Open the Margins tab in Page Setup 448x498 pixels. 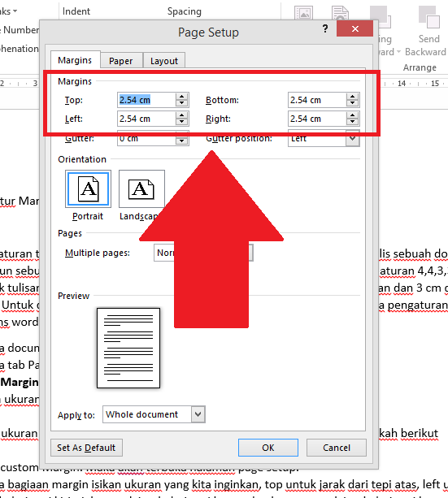pyautogui.click(x=75, y=60)
